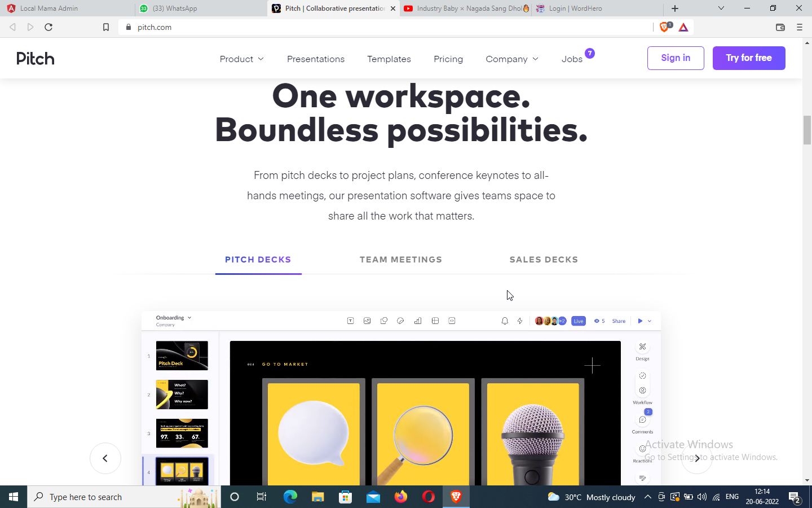812x508 pixels.
Task: Close the Pitch browser tab
Action: (x=393, y=8)
